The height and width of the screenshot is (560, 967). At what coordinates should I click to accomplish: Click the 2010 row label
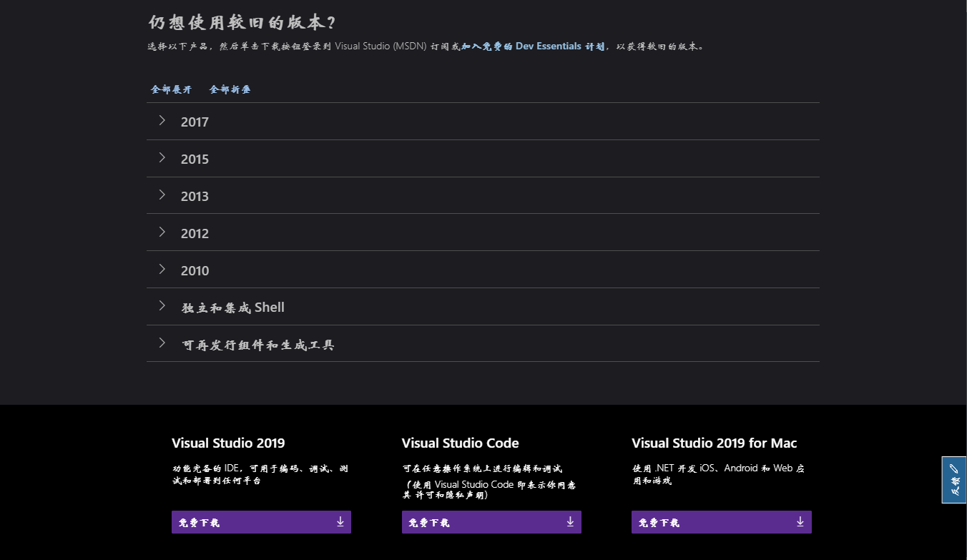coord(195,270)
